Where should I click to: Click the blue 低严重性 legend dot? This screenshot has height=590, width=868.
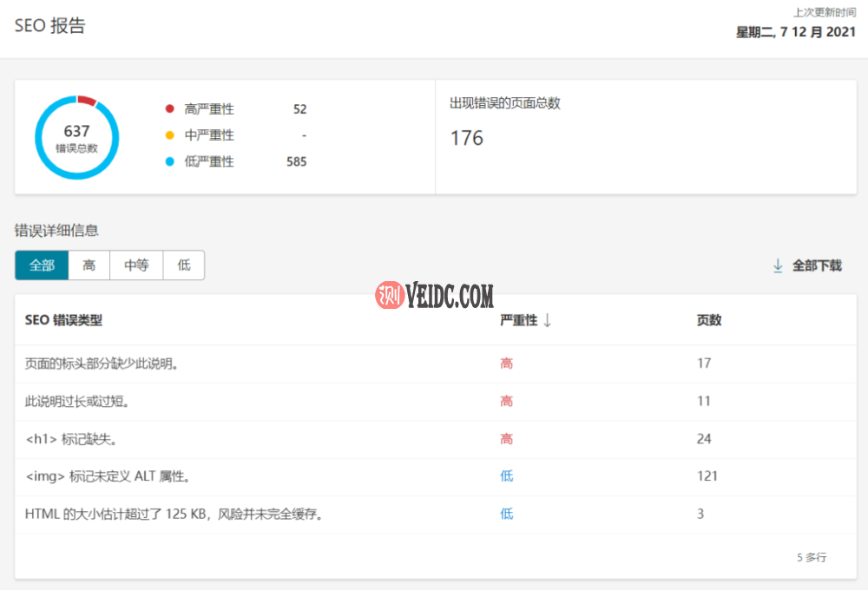pyautogui.click(x=168, y=160)
